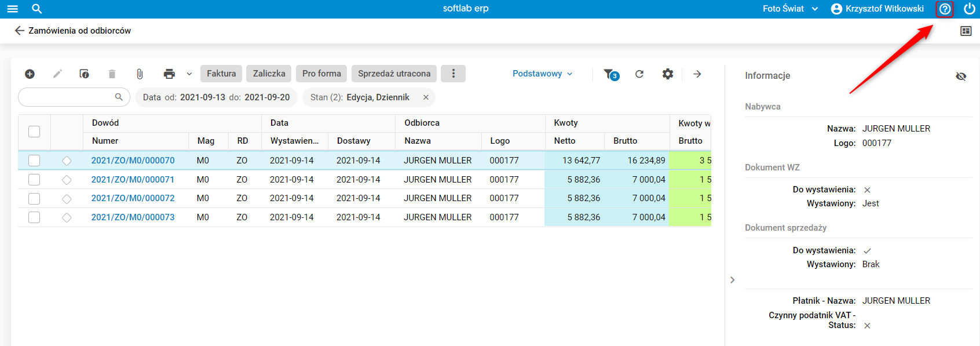Open Krzysztof Witkowski user menu
980x346 pixels.
pos(877,9)
